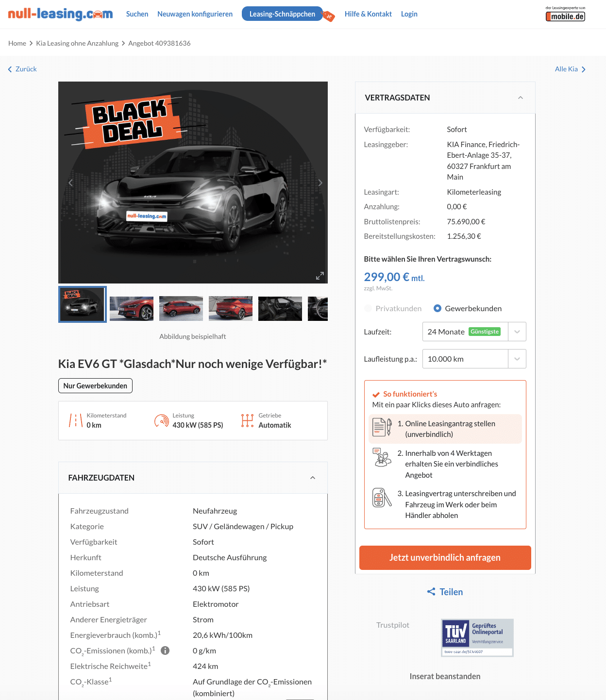Expand the car image to fullscreen

coord(320,276)
